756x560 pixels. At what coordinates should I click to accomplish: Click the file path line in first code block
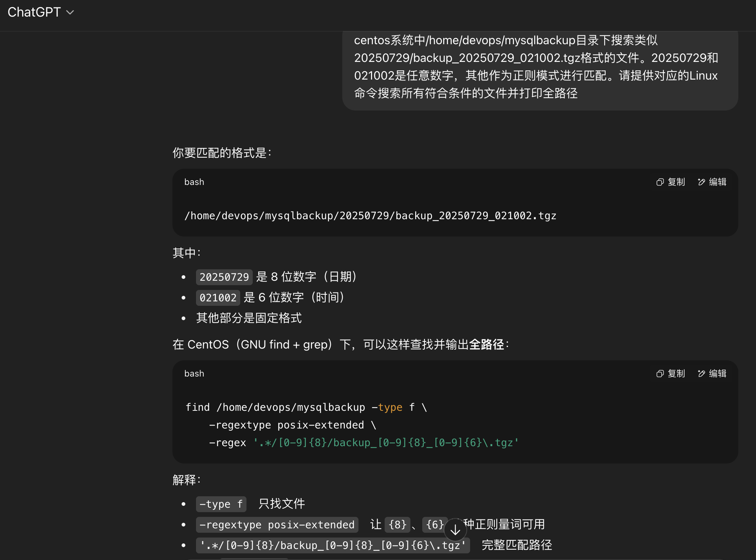click(370, 216)
